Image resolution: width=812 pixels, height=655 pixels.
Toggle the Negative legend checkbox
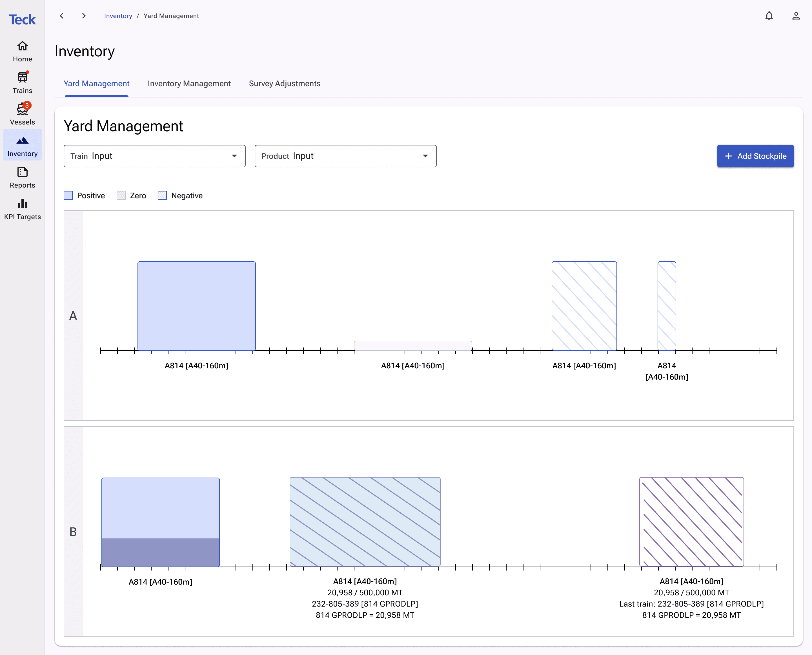click(x=162, y=195)
